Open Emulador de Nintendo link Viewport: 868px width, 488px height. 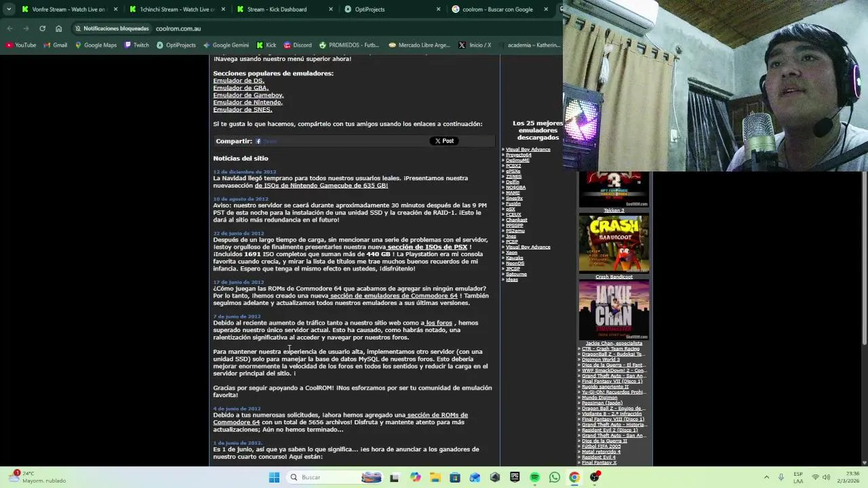click(248, 102)
